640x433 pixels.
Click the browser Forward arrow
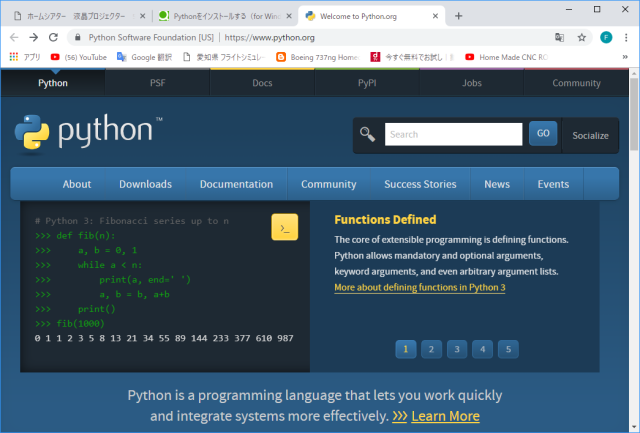pos(33,38)
